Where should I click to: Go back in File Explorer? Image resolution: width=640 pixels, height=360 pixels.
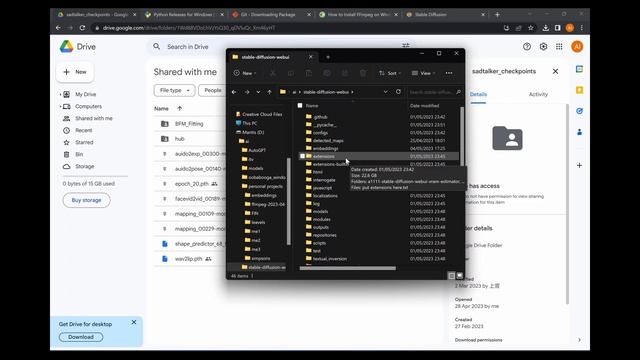pyautogui.click(x=234, y=92)
